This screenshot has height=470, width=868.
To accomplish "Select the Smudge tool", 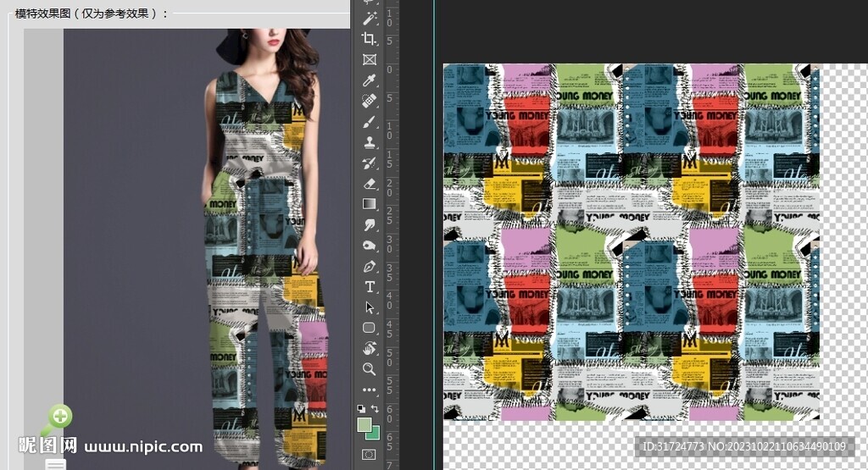I will point(370,224).
